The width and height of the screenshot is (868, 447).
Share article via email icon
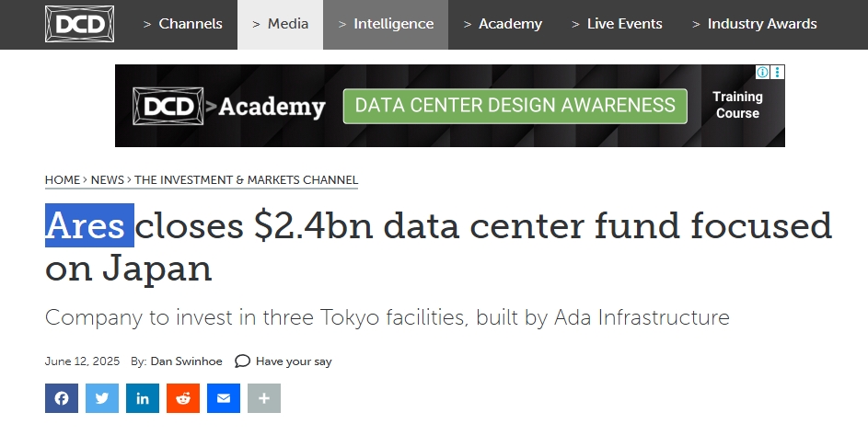(x=224, y=398)
